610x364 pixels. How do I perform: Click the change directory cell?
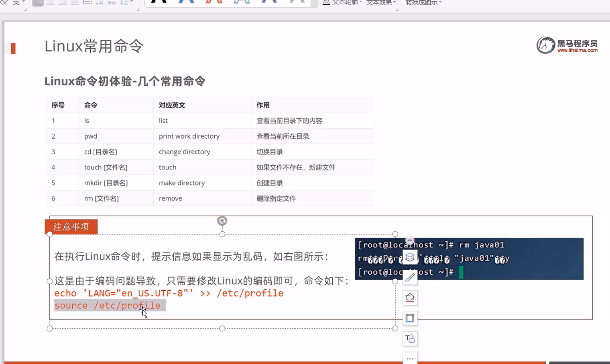202,152
